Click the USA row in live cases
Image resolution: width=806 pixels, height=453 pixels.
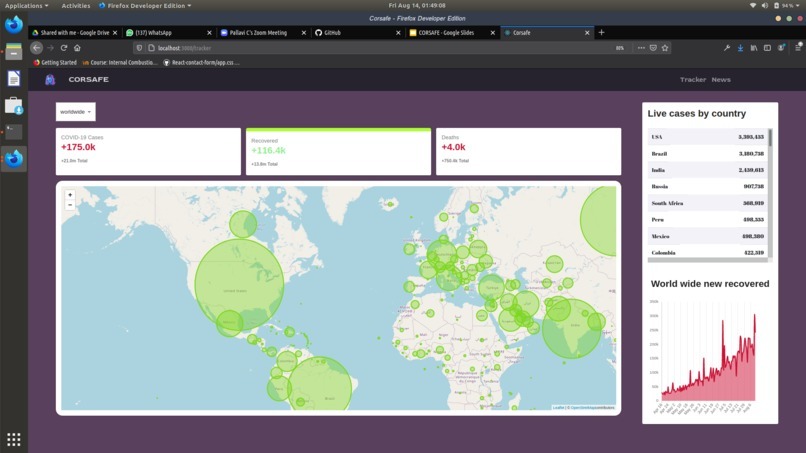tap(707, 137)
